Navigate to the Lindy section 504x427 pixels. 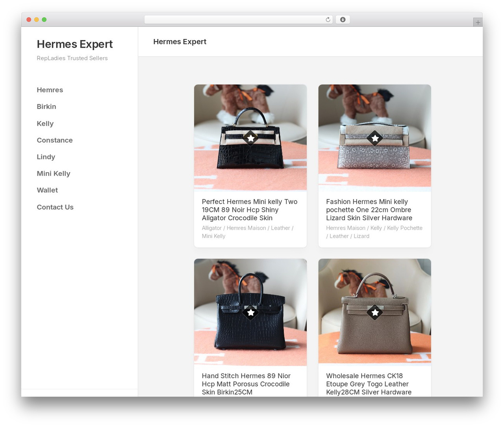click(x=46, y=157)
